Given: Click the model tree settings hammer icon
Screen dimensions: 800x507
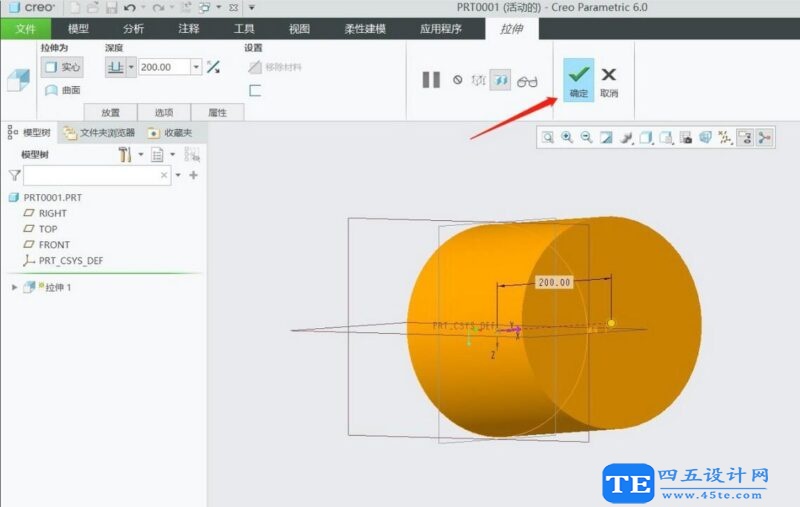Looking at the screenshot, I should [x=124, y=154].
